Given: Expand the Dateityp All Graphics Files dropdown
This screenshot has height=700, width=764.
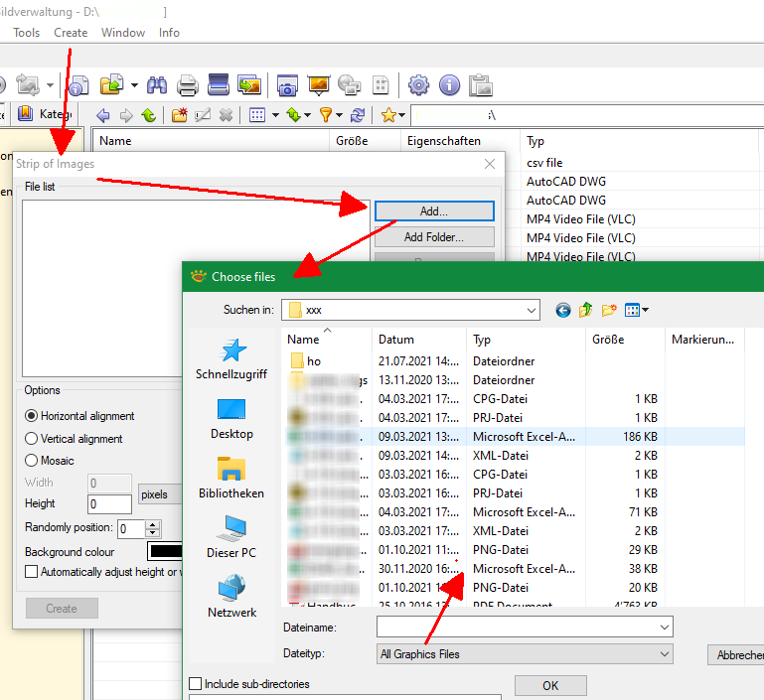Looking at the screenshot, I should pyautogui.click(x=665, y=654).
